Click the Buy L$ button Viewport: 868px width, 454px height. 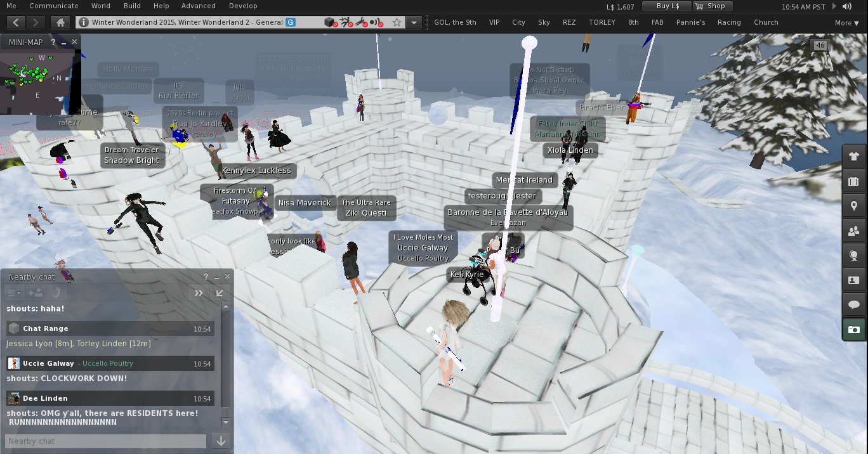[666, 6]
